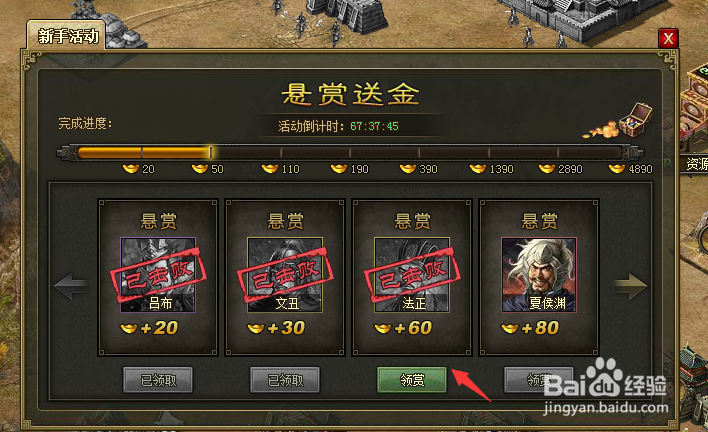Close the event dialog with red X
Screen dimensions: 708x432
[x=668, y=38]
